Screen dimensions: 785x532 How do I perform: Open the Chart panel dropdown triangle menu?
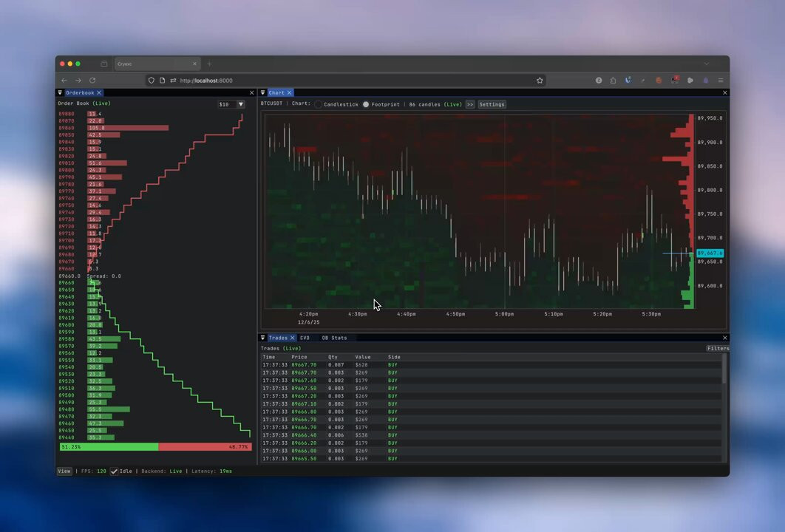tap(263, 92)
